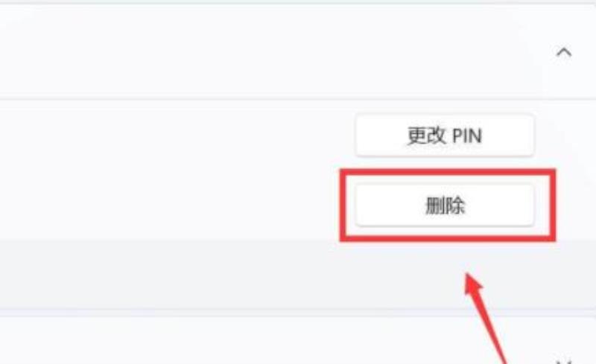Click the 更改 characters on the upper button
This screenshot has height=364, width=596.
click(x=425, y=135)
